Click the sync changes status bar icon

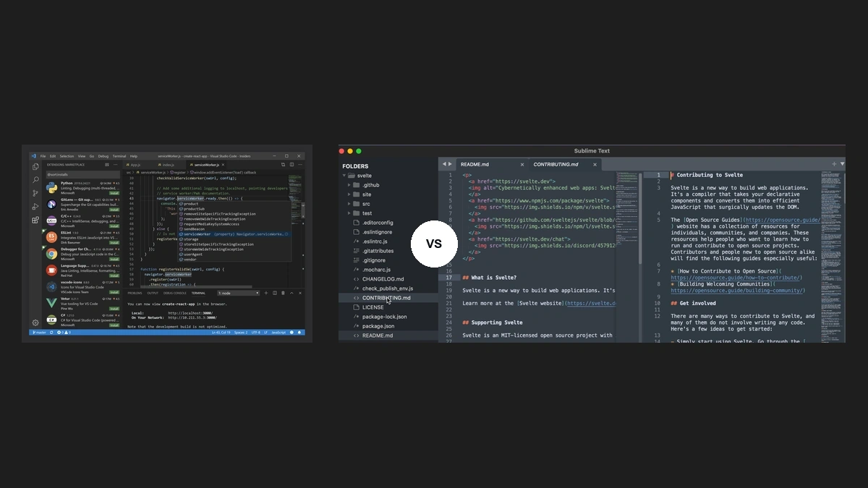51,333
